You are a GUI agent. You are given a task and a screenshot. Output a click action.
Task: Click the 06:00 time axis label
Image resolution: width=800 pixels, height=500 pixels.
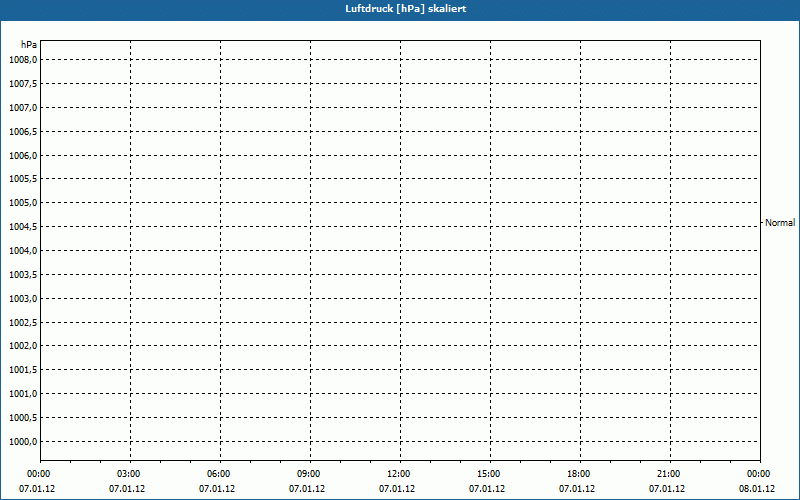pos(218,474)
